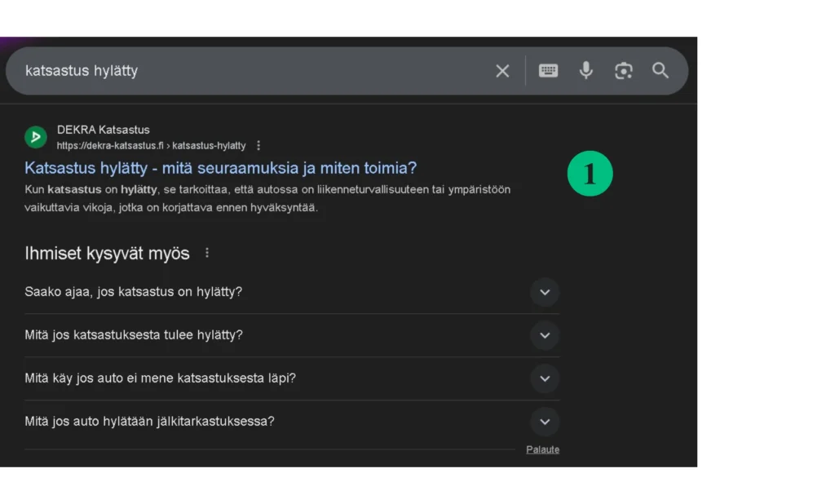Start voice search with the microphone icon
Viewport: 835px width, 504px height.
[x=585, y=71]
